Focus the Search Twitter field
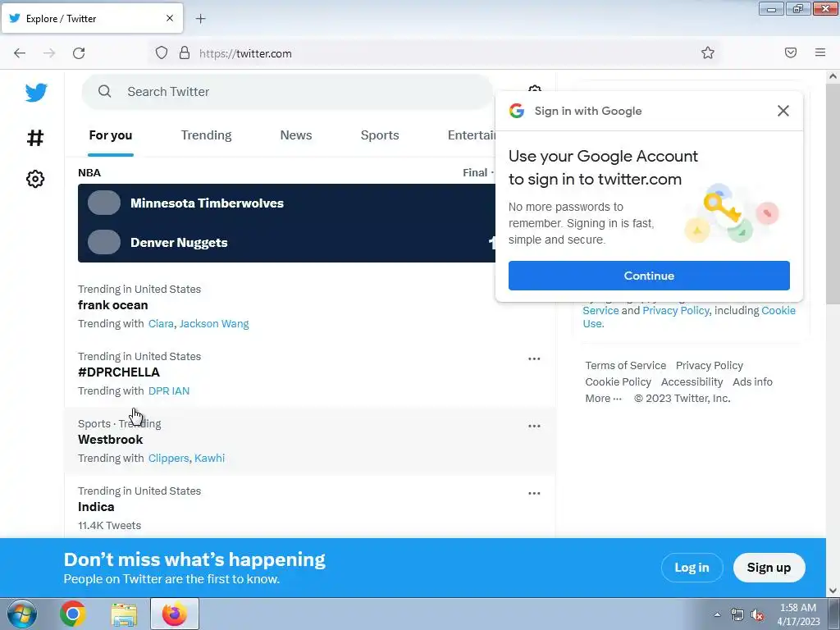 coord(287,92)
